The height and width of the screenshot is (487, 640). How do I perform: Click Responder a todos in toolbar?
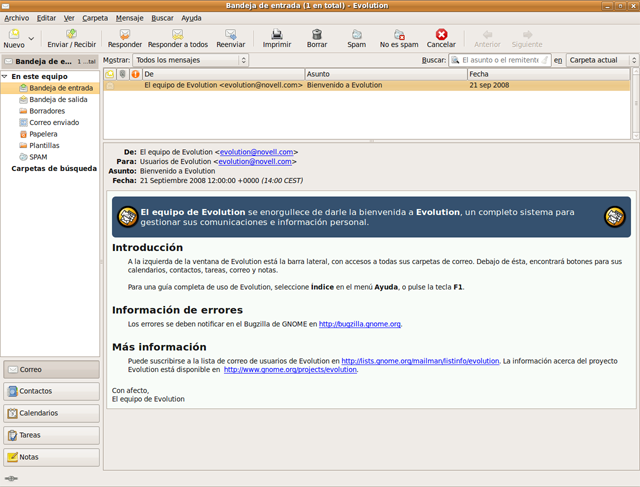coord(178,35)
